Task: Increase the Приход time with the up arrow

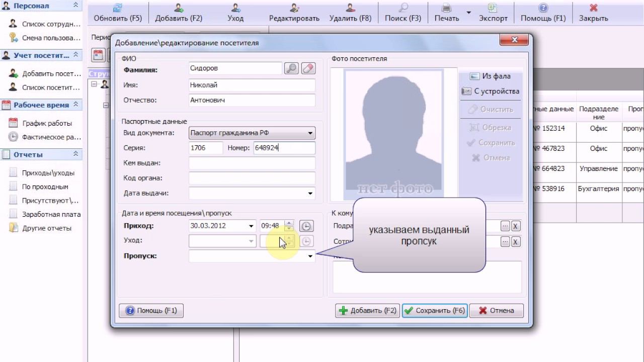Action: click(289, 223)
